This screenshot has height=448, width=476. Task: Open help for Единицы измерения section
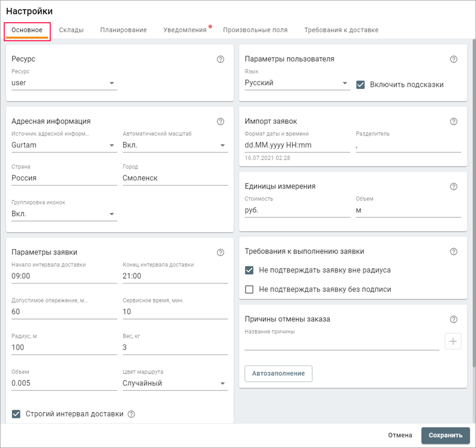click(453, 187)
